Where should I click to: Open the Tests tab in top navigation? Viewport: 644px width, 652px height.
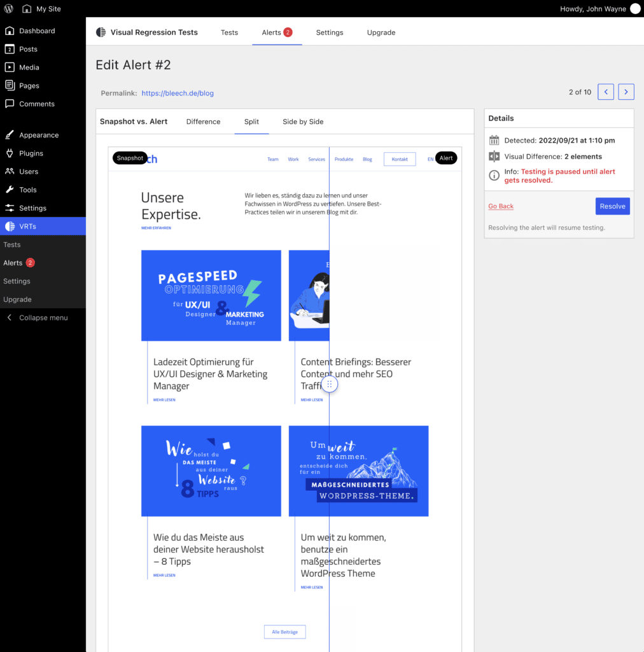229,32
